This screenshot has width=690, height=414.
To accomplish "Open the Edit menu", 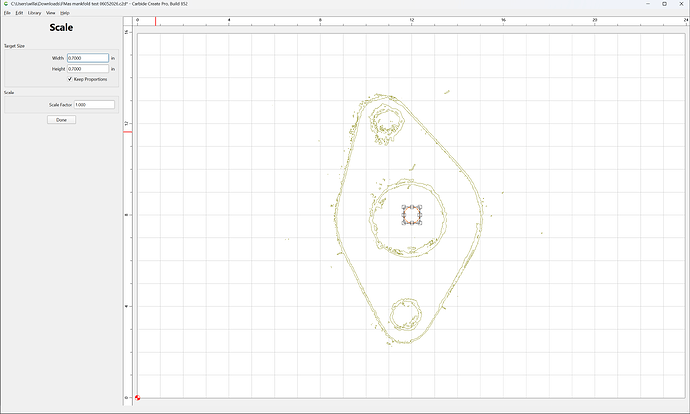I will tap(19, 13).
